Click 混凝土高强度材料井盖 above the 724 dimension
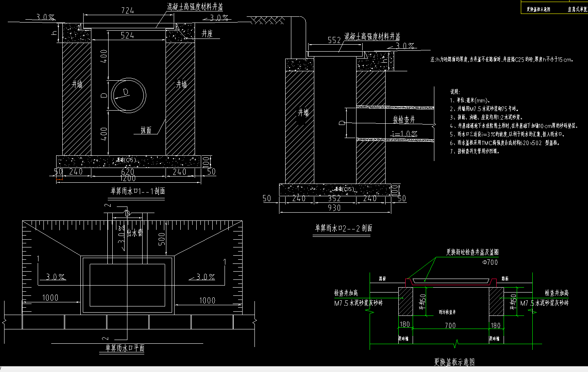588x372 pixels. pos(195,7)
